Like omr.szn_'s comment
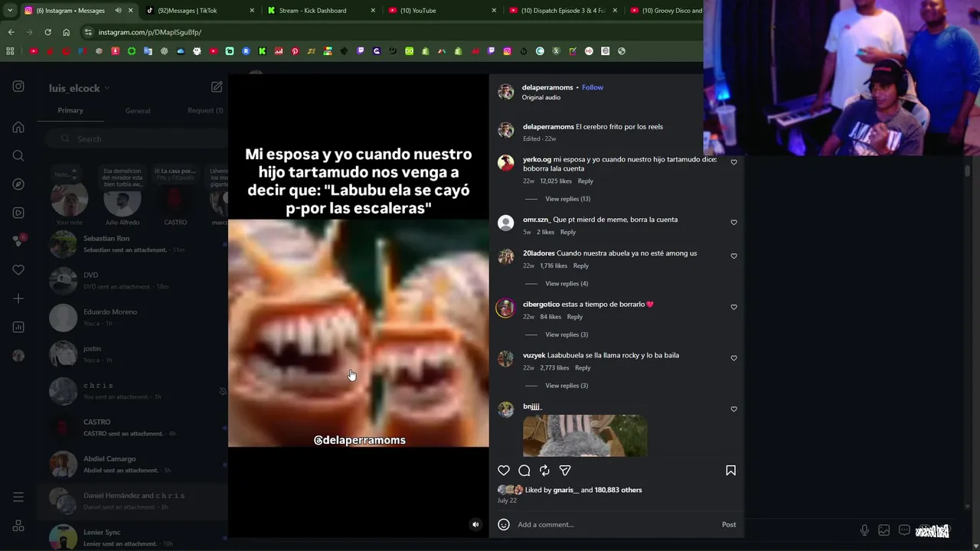 (733, 222)
